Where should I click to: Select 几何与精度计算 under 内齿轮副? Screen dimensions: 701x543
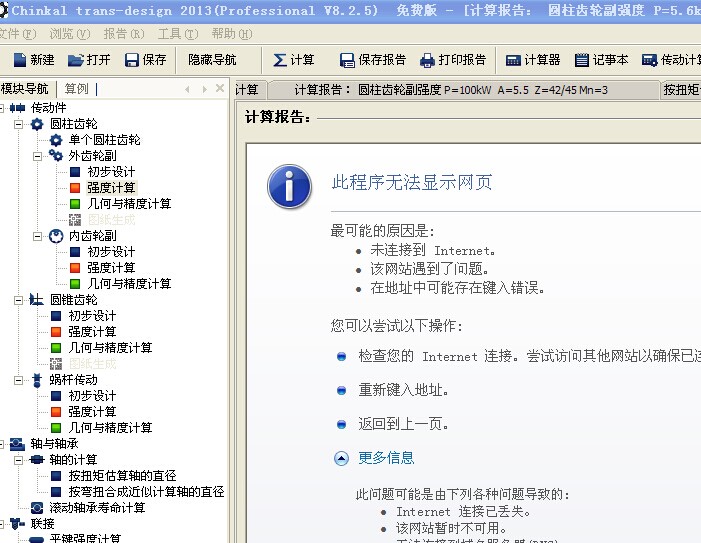tap(130, 284)
